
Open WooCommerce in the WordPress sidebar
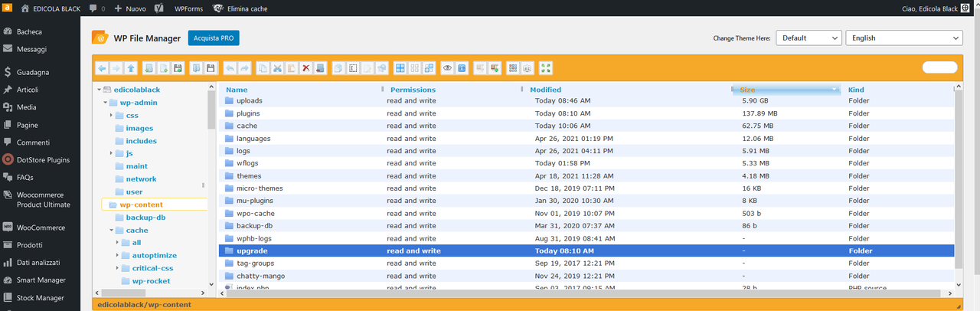point(40,228)
